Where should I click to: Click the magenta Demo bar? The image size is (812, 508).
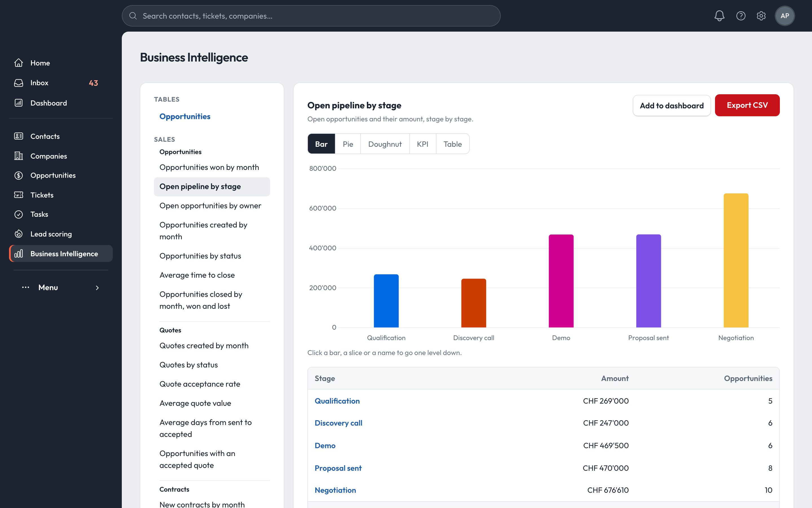click(561, 281)
